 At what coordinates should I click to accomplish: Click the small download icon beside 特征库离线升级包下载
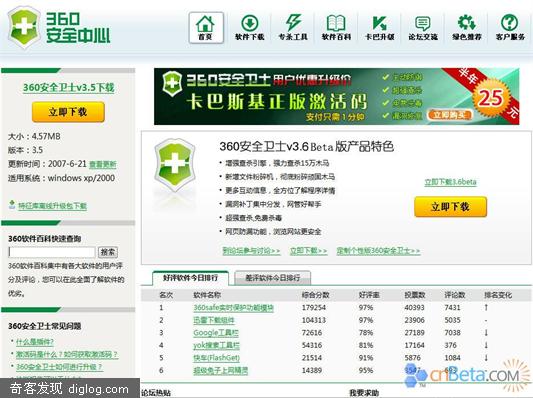(12, 205)
